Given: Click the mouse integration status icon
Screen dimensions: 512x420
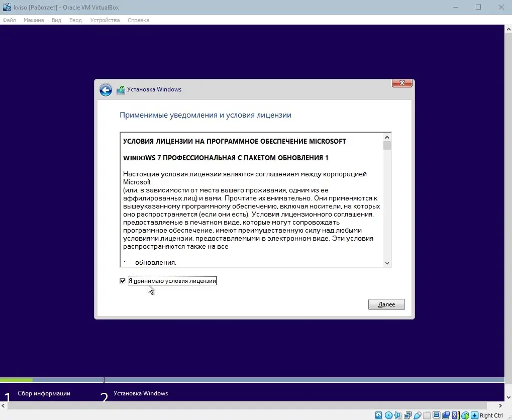Looking at the screenshot, I should point(465,415).
